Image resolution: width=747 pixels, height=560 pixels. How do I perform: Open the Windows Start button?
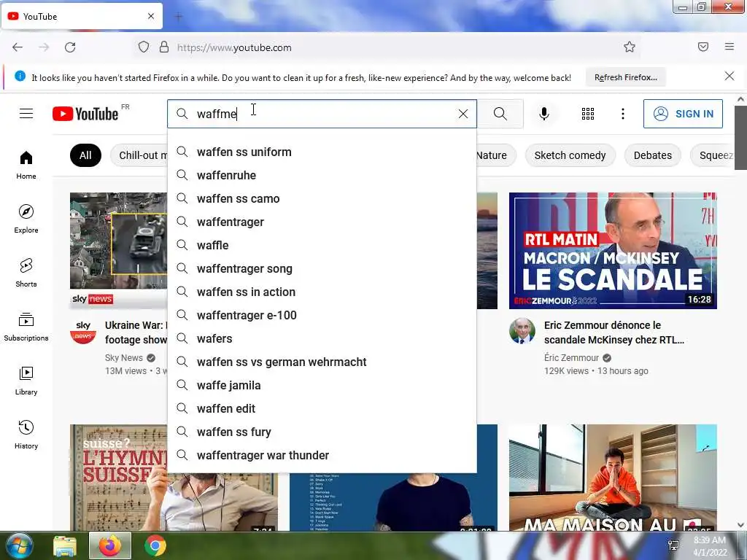pos(19,545)
